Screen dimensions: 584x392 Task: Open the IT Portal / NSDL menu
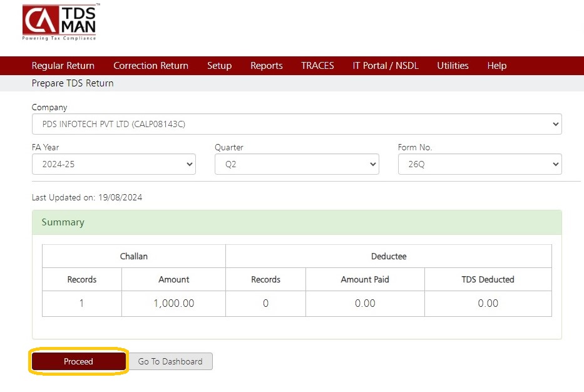(386, 66)
